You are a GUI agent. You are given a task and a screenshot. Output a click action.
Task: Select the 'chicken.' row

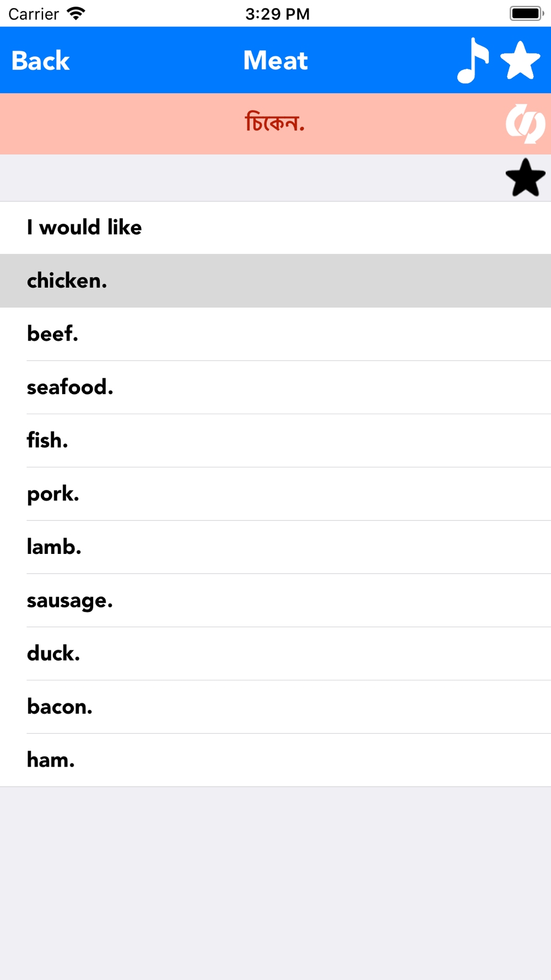coord(275,281)
